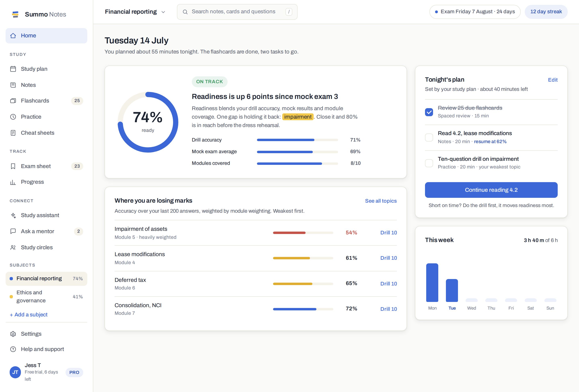Open the Progress page
The width and height of the screenshot is (579, 392).
click(x=46, y=182)
